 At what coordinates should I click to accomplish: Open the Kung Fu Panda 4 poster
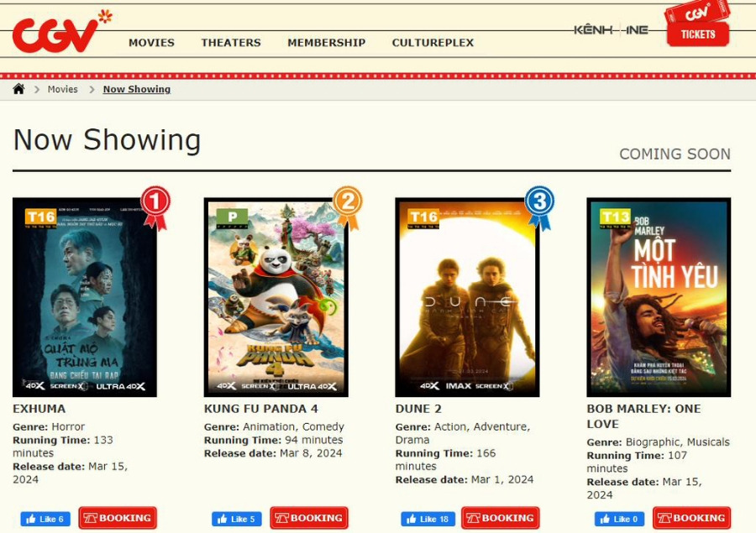pos(276,297)
